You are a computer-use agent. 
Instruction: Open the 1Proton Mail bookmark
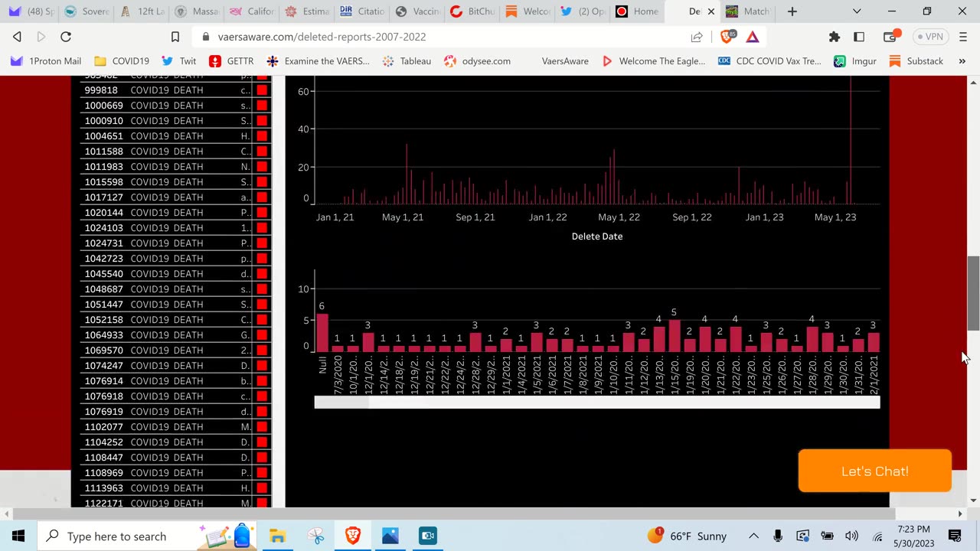pos(46,61)
